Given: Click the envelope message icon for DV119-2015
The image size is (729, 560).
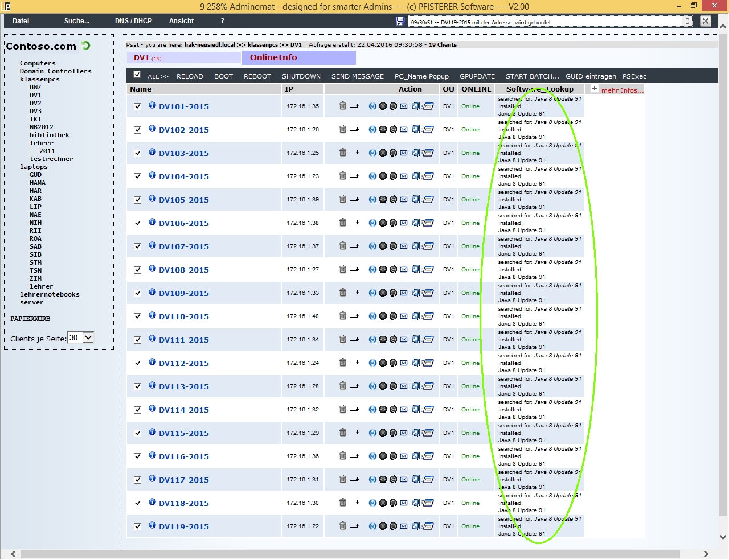Looking at the screenshot, I should point(404,526).
